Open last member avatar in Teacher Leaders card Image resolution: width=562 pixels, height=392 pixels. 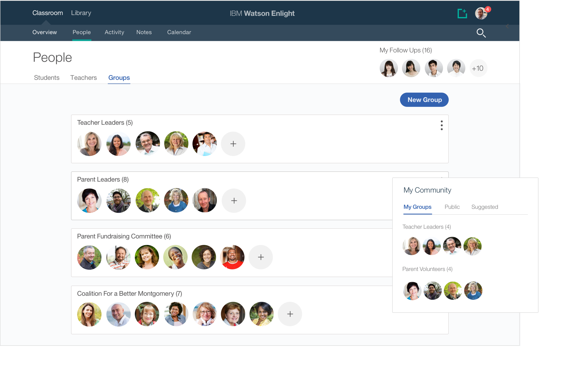pyautogui.click(x=204, y=144)
